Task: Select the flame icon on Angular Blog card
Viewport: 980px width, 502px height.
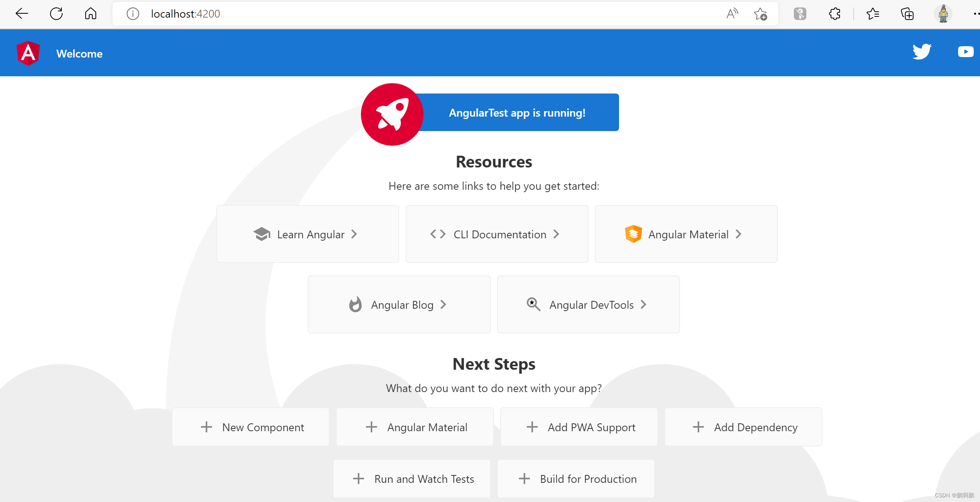Action: (355, 304)
